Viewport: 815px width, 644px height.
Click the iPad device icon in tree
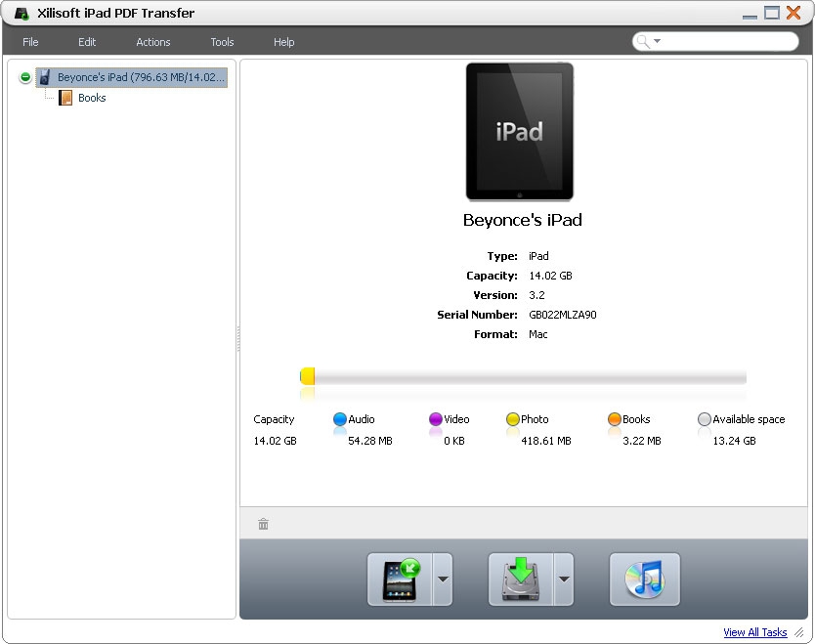coord(45,77)
